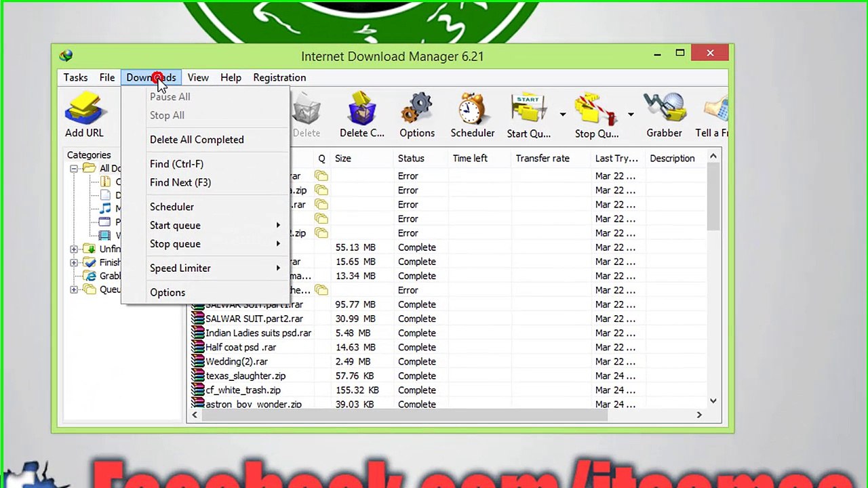This screenshot has height=488, width=868.
Task: Select the 5.48 MB size cell
Action: (353, 333)
